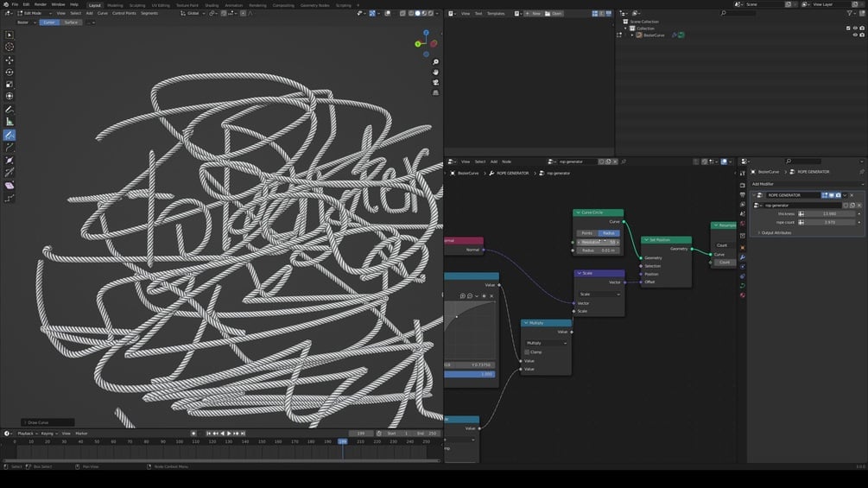The width and height of the screenshot is (868, 488).
Task: Open the Bezier curve type dropdown
Action: coord(25,22)
